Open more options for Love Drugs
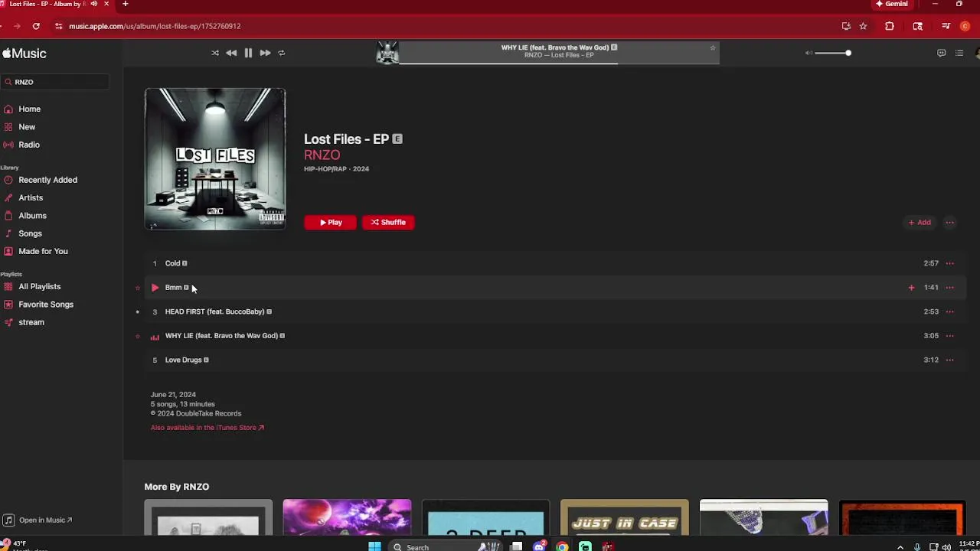980x551 pixels. (x=949, y=360)
